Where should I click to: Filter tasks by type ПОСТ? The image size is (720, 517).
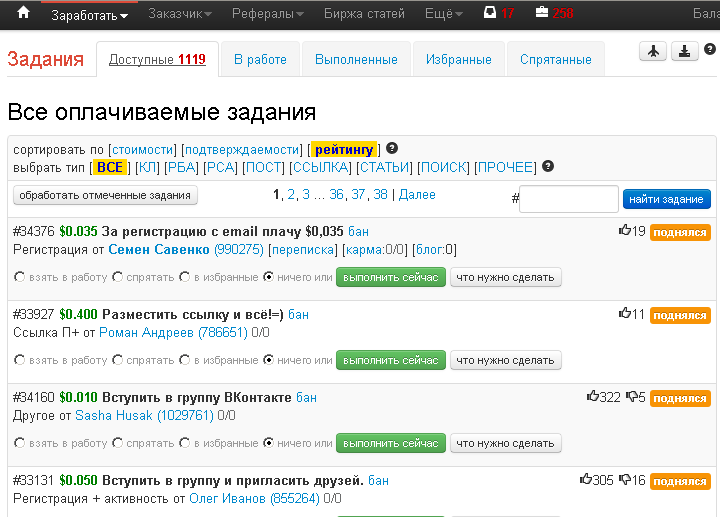pos(264,168)
